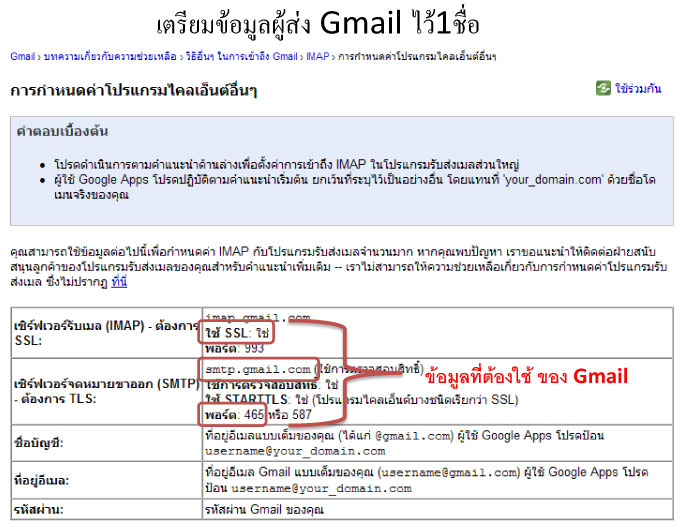Click the ใช้ร่วมกัน share link
Viewport: 681px width, 527px height.
[638, 89]
